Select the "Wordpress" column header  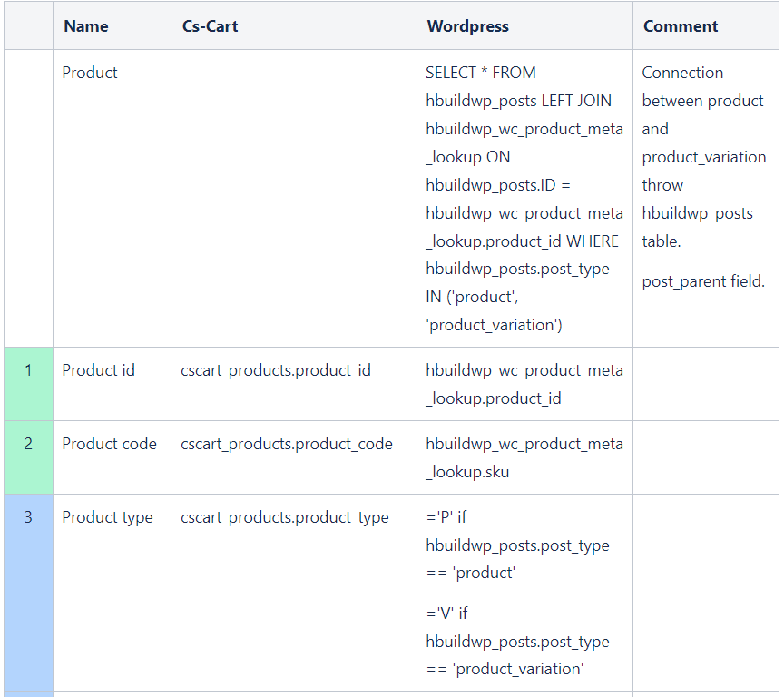[x=467, y=26]
